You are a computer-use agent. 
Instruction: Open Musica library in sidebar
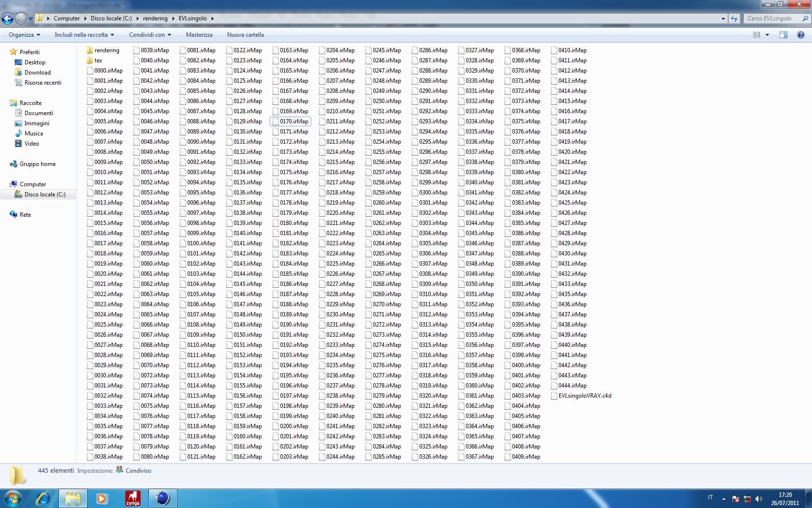click(x=33, y=134)
